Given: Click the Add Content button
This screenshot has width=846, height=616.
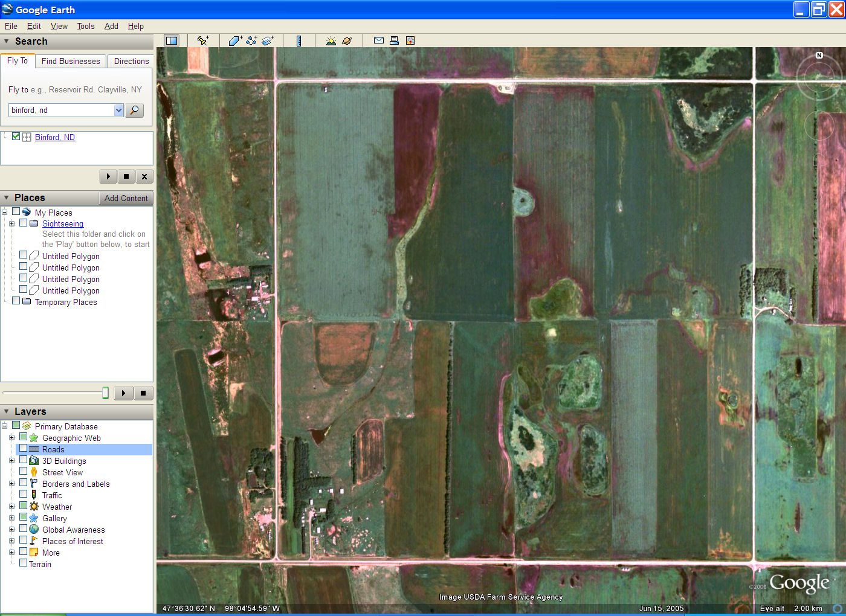Looking at the screenshot, I should (x=126, y=198).
